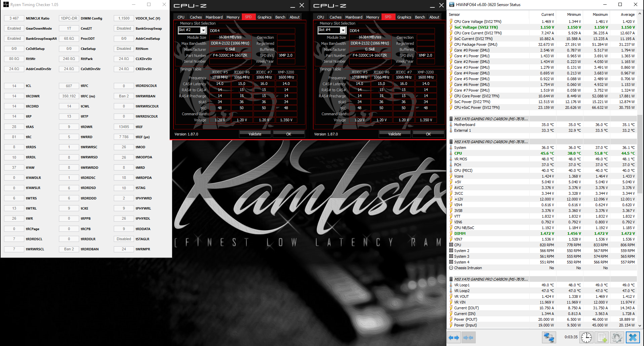Click Validate button in right CPU-Z
644x346 pixels.
(395, 134)
